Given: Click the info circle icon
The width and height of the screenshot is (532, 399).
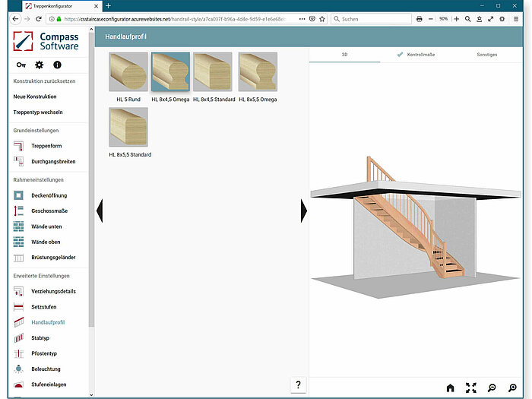Looking at the screenshot, I should coord(57,65).
